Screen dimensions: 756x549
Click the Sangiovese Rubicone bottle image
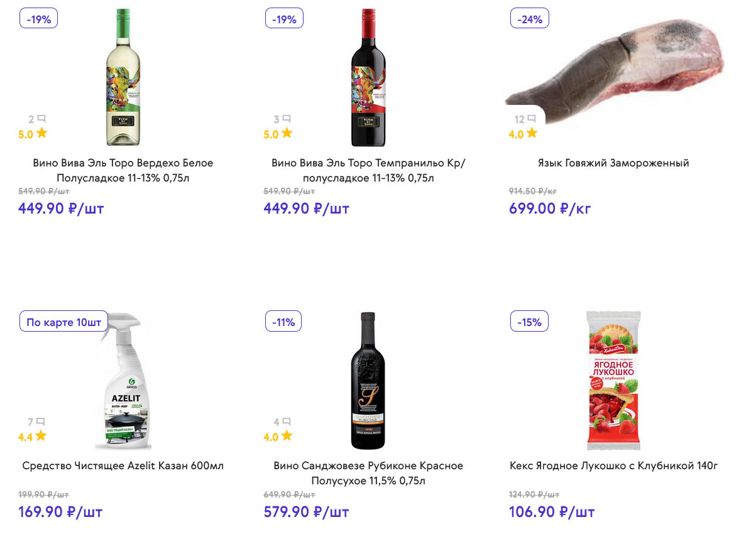(368, 380)
